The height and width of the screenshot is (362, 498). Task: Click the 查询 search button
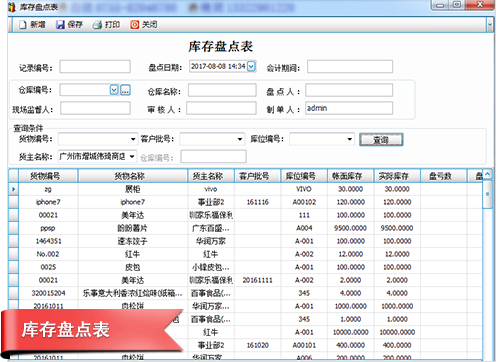click(381, 140)
